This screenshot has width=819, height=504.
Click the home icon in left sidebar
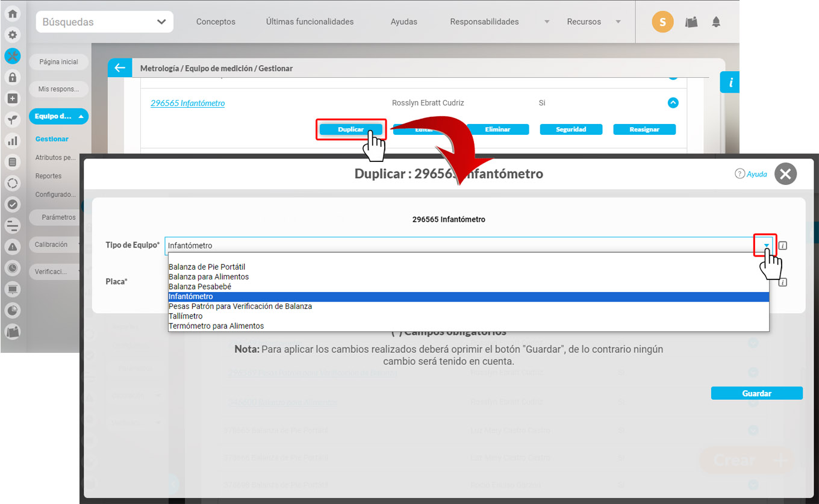(12, 14)
